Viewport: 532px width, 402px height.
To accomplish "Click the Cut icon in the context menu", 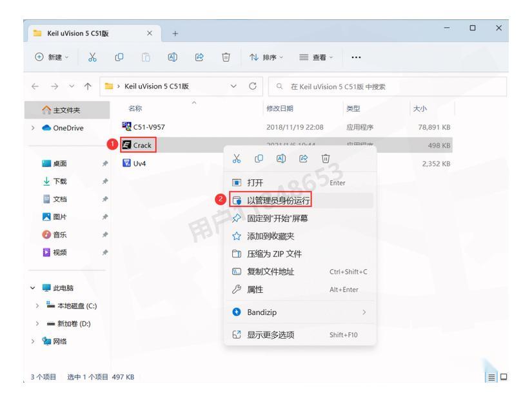I will (x=237, y=159).
